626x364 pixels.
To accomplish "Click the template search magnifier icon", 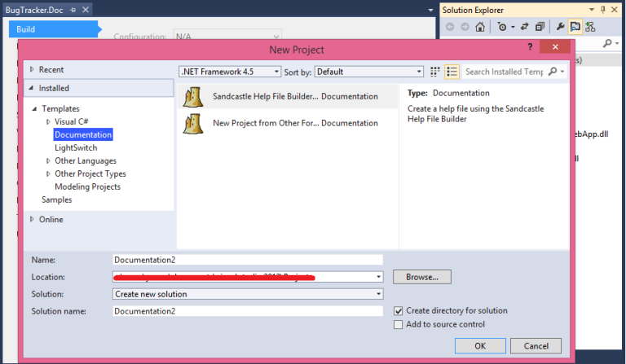I will click(x=553, y=72).
